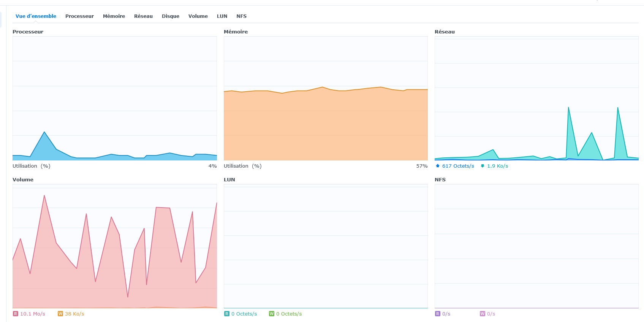Switch to the LUN tab

(222, 16)
